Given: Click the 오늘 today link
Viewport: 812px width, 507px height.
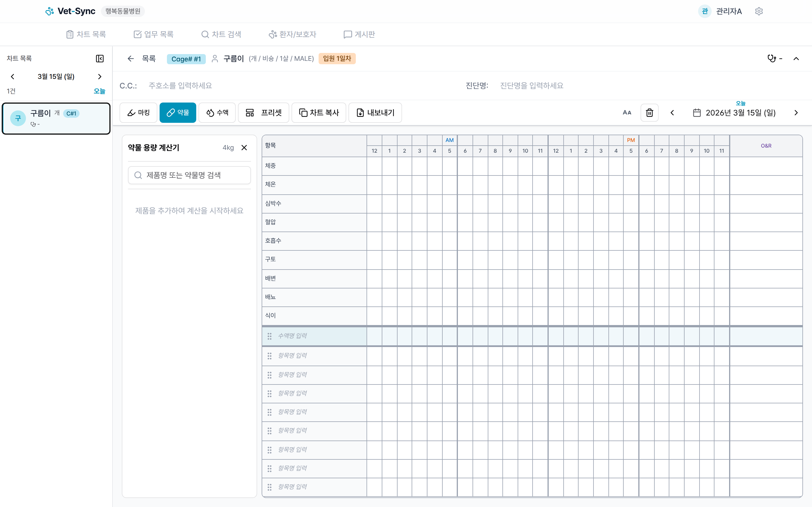Looking at the screenshot, I should point(99,91).
